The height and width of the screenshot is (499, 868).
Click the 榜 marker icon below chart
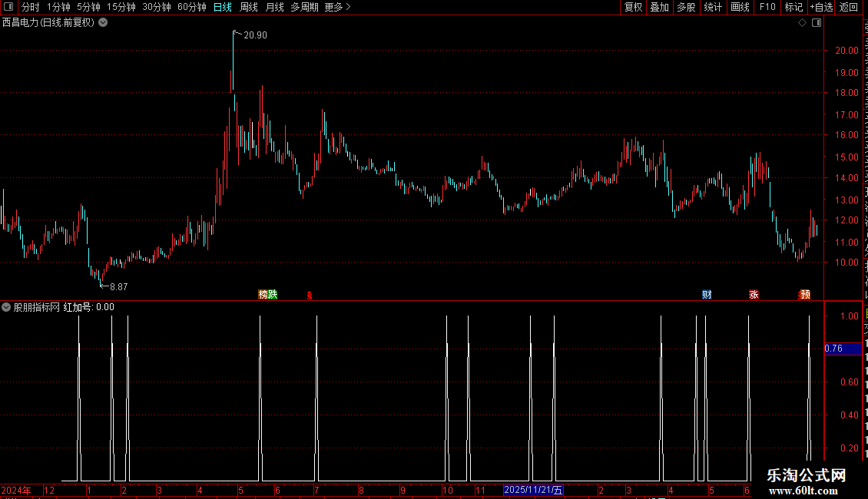click(263, 294)
